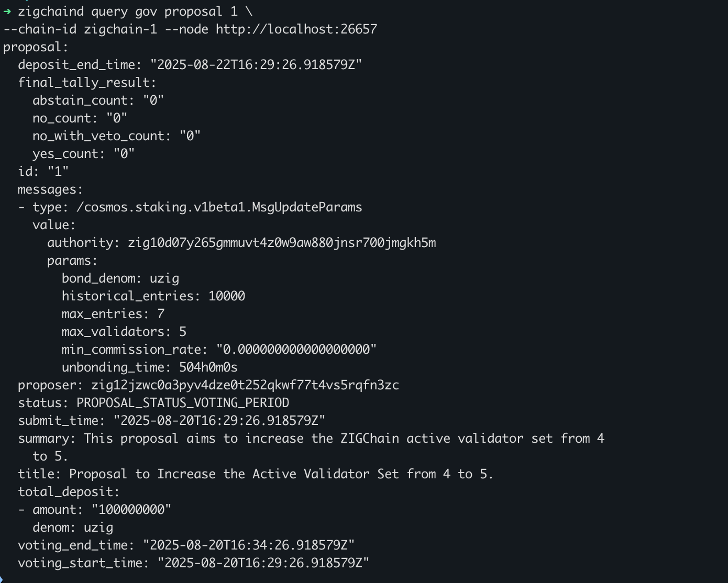
Task: Select the proposer zig address
Action: 245,385
